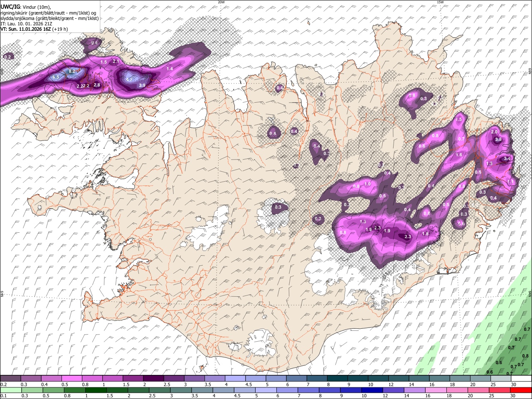
Task: Click the 15W longitude label
Action: 440,2
